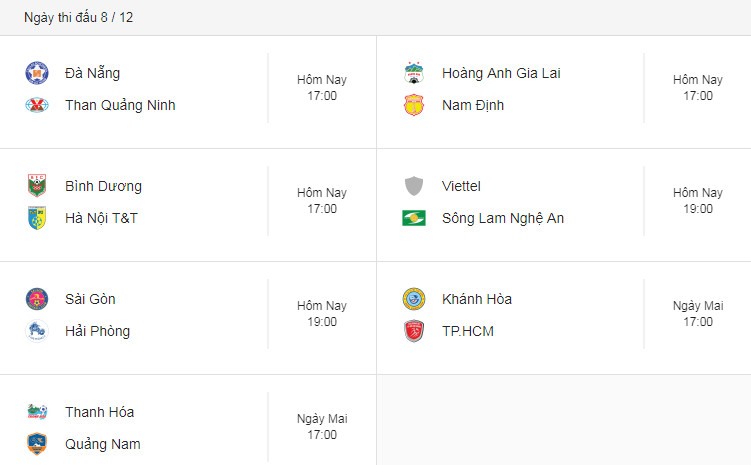This screenshot has width=751, height=465.
Task: Click the Hải Phòng club logo
Action: point(37,331)
